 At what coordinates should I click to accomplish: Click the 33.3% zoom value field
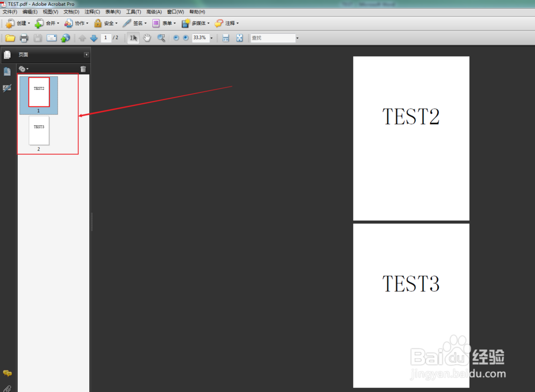(x=200, y=37)
